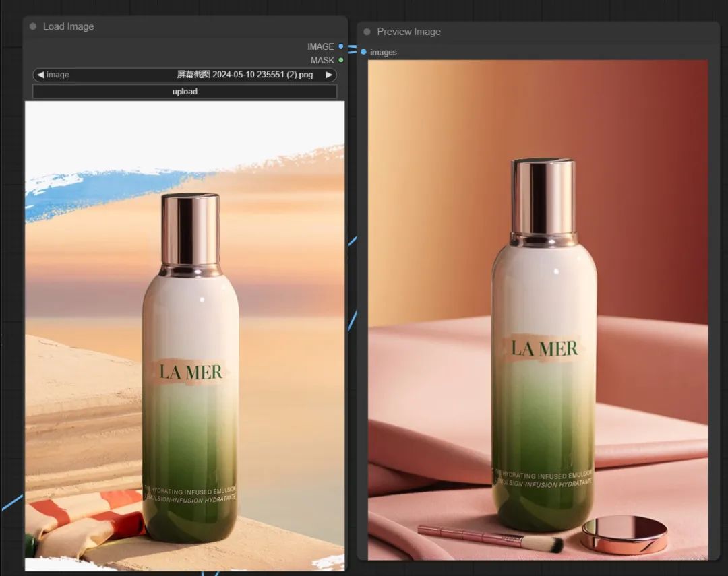Click the Preview Image node collapse dot
The width and height of the screenshot is (728, 576).
click(367, 32)
